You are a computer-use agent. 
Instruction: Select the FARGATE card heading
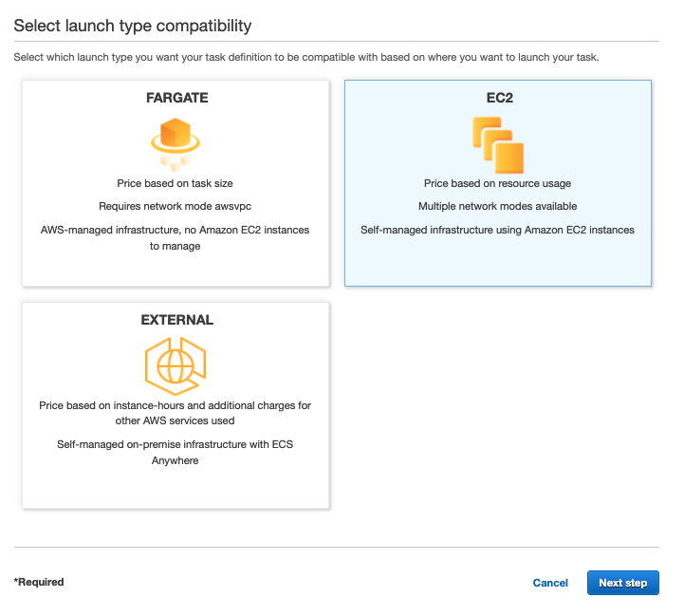click(x=176, y=98)
